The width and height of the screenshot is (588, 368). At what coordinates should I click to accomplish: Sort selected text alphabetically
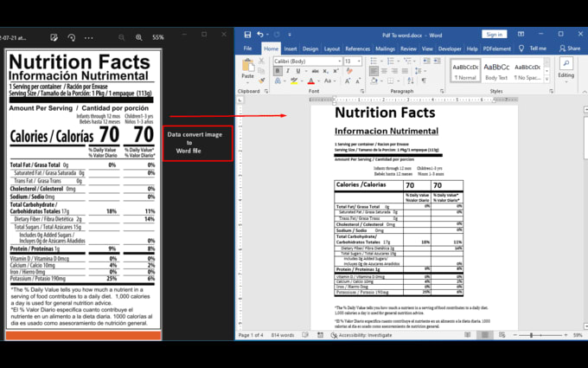(x=411, y=81)
